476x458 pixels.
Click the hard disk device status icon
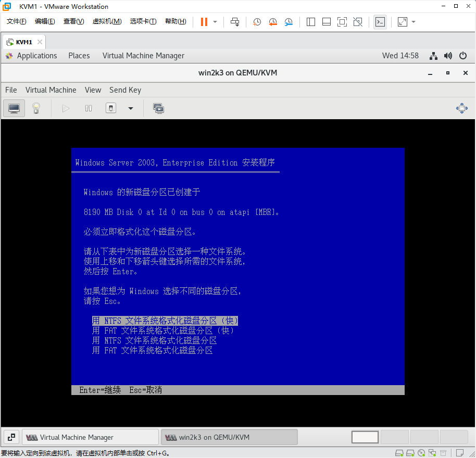point(399,453)
